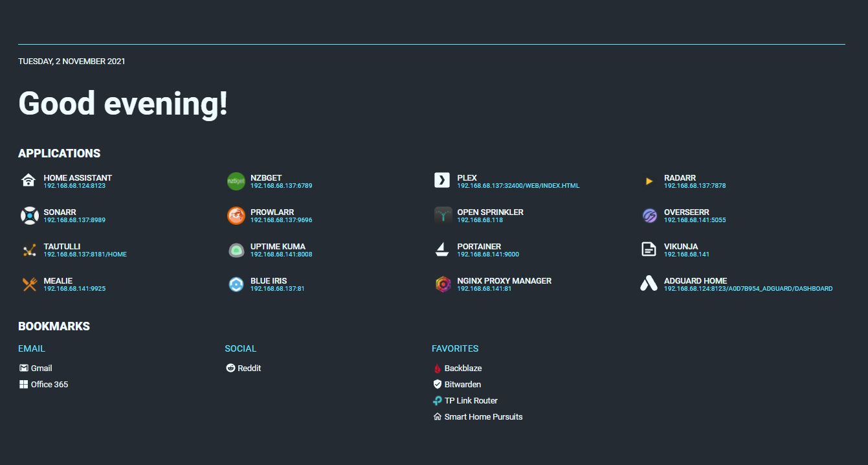Go to the Prowlarr title link
The image size is (868, 465).
(x=273, y=212)
